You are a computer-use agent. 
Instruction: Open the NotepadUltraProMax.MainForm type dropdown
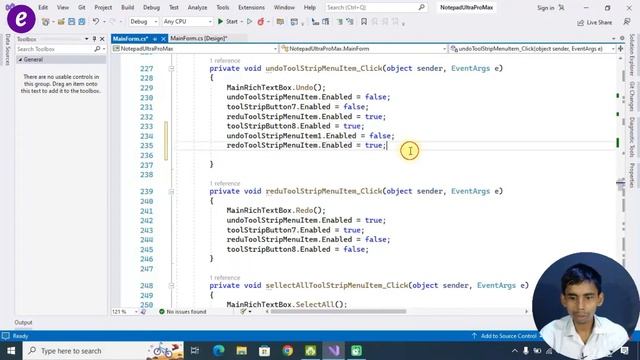click(x=364, y=49)
